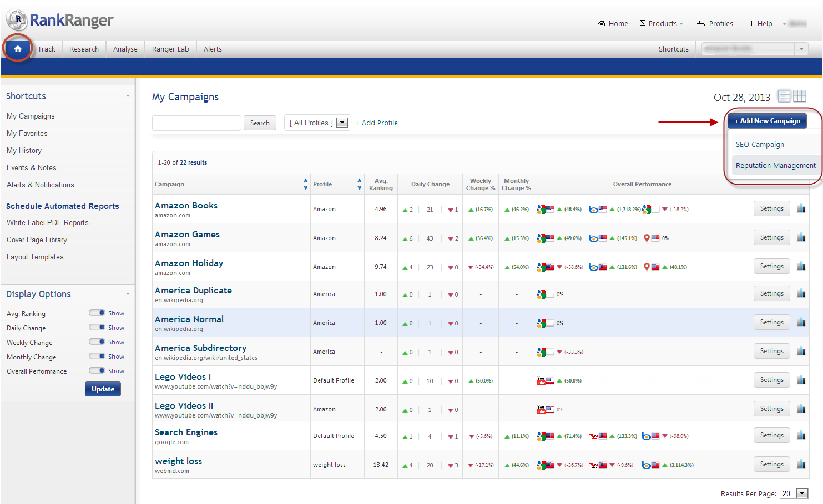823x504 pixels.
Task: Open graph icon for weight loss row
Action: tap(801, 465)
